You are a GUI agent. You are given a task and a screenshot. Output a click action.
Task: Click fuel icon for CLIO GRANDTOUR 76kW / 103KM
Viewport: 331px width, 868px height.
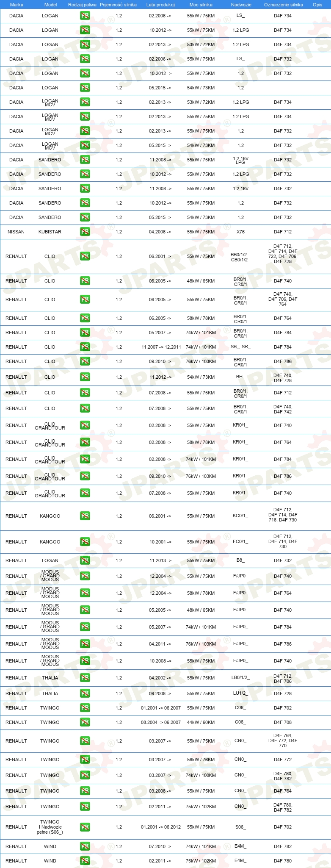click(x=85, y=476)
